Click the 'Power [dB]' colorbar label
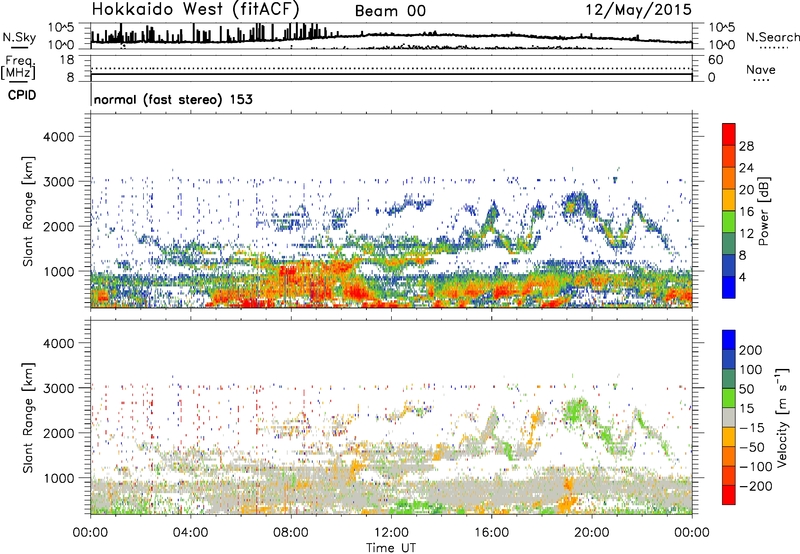 (x=763, y=211)
